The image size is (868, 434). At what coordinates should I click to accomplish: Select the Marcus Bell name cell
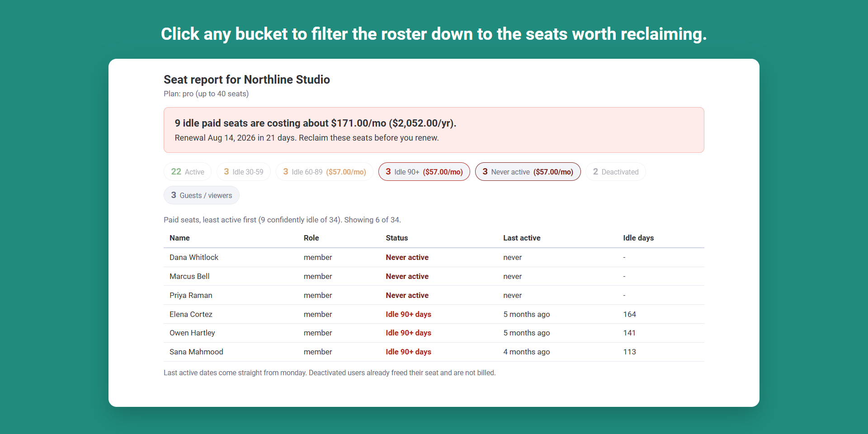pyautogui.click(x=189, y=276)
